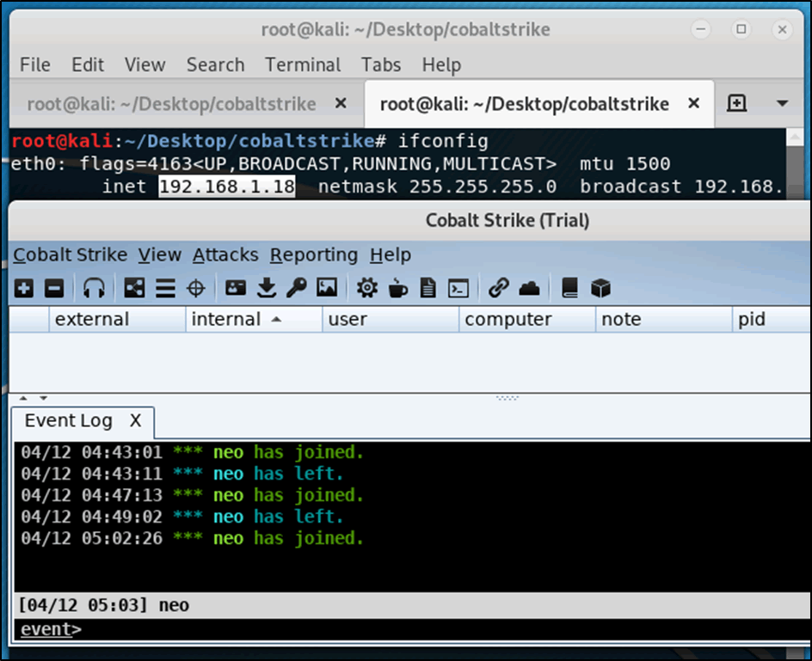Screen dimensions: 812x661
Task: Click the terminal scrollbar up arrow
Action: 795,137
